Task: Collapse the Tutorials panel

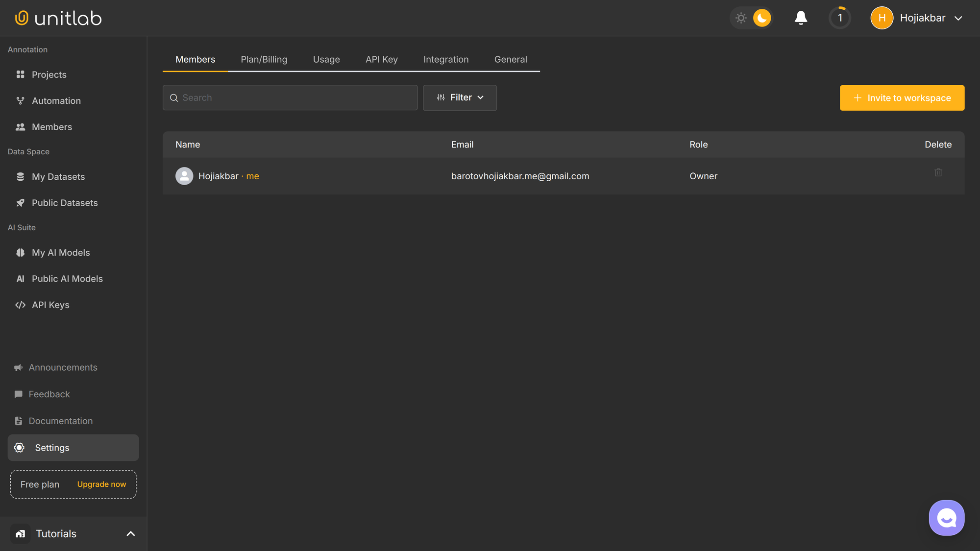Action: [x=130, y=533]
